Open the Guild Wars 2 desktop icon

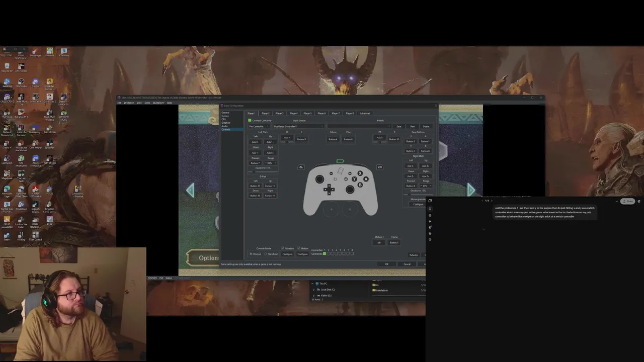click(49, 98)
